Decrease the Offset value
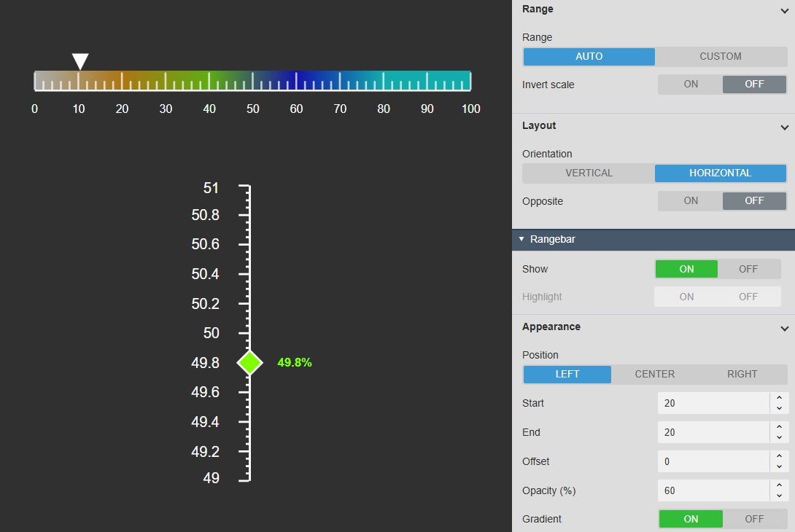 (x=779, y=466)
